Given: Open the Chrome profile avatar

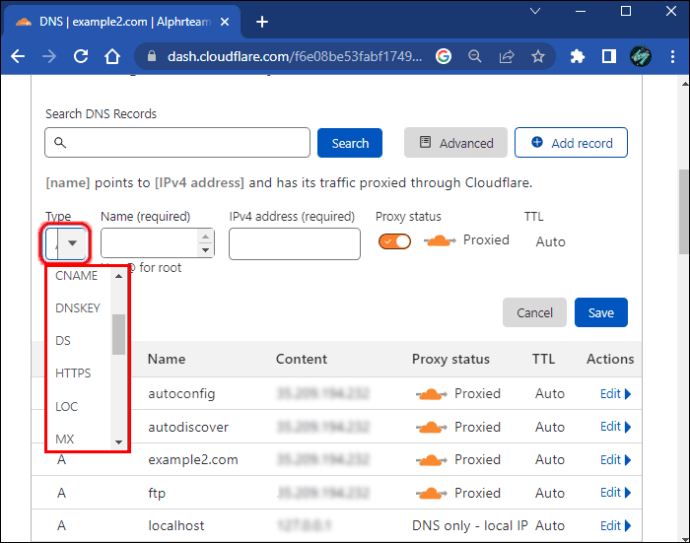Looking at the screenshot, I should (x=641, y=56).
